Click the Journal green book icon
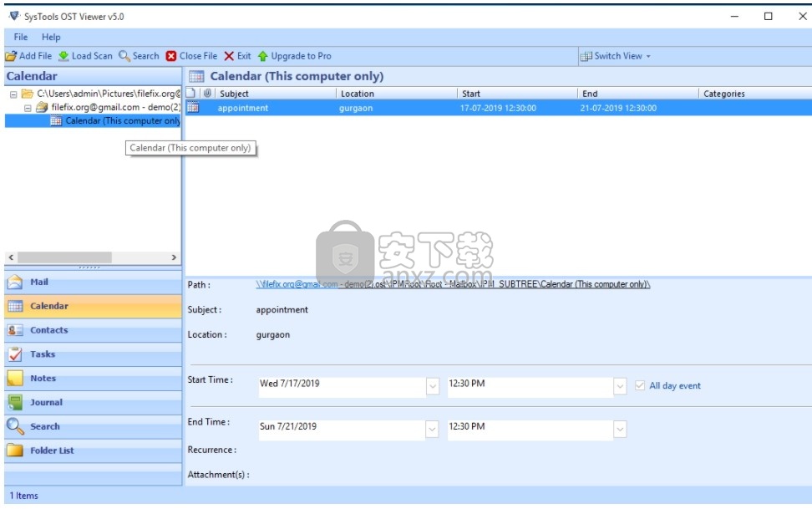The height and width of the screenshot is (509, 812). tap(15, 402)
